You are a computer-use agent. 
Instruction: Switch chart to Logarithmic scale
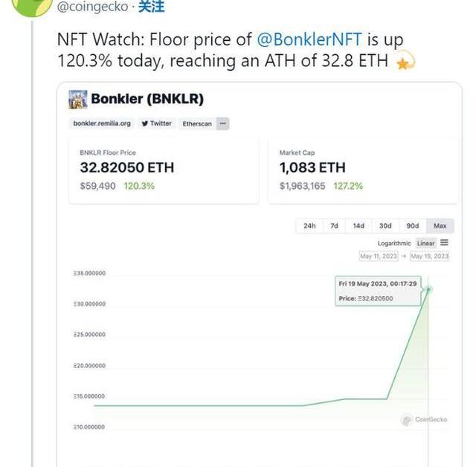click(x=393, y=243)
